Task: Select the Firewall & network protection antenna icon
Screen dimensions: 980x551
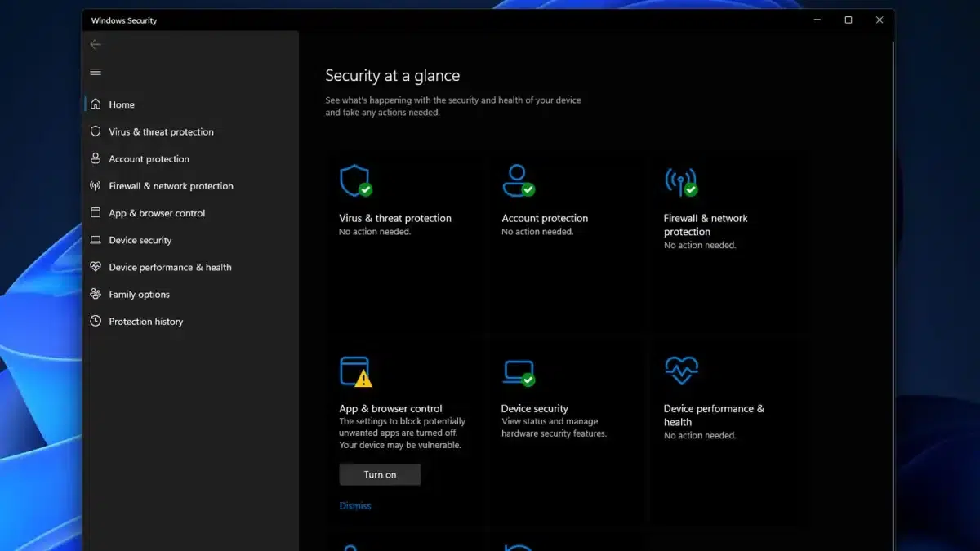Action: point(683,180)
